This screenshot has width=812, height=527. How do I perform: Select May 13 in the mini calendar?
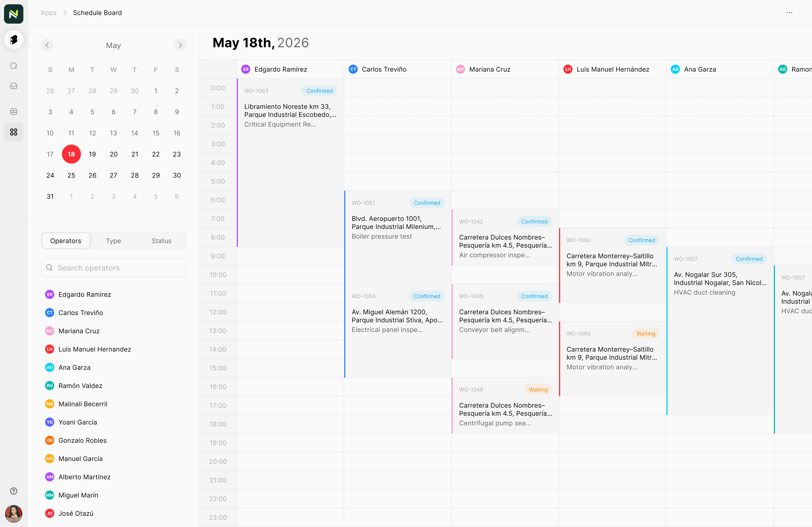pyautogui.click(x=113, y=133)
